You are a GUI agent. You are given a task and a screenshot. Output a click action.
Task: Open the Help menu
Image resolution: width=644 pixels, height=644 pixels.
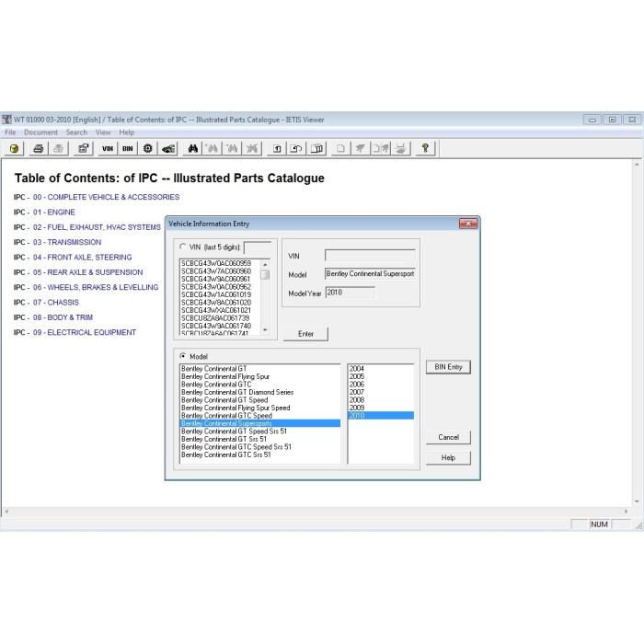pos(127,132)
